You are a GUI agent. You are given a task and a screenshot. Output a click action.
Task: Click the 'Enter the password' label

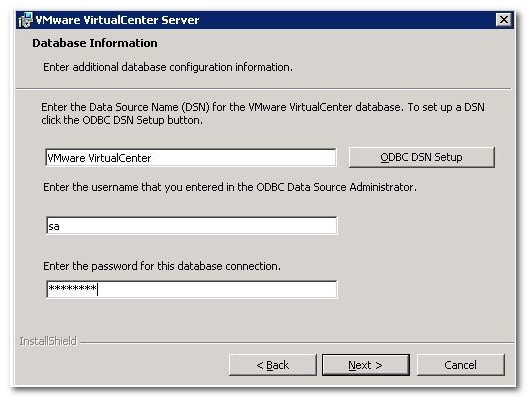tap(162, 266)
